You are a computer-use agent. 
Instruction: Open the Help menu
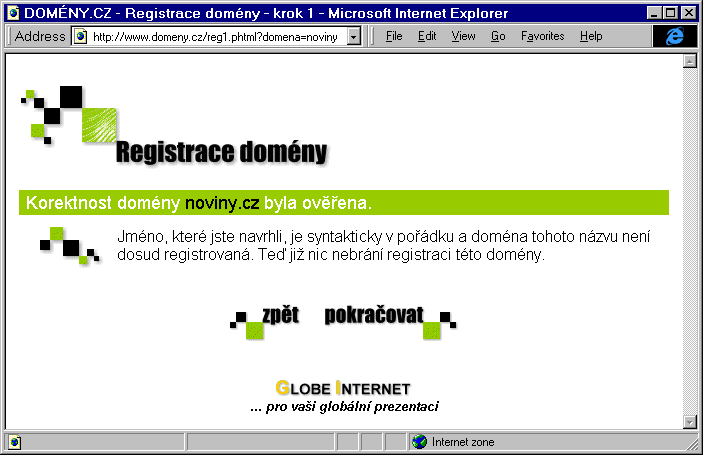pyautogui.click(x=591, y=36)
